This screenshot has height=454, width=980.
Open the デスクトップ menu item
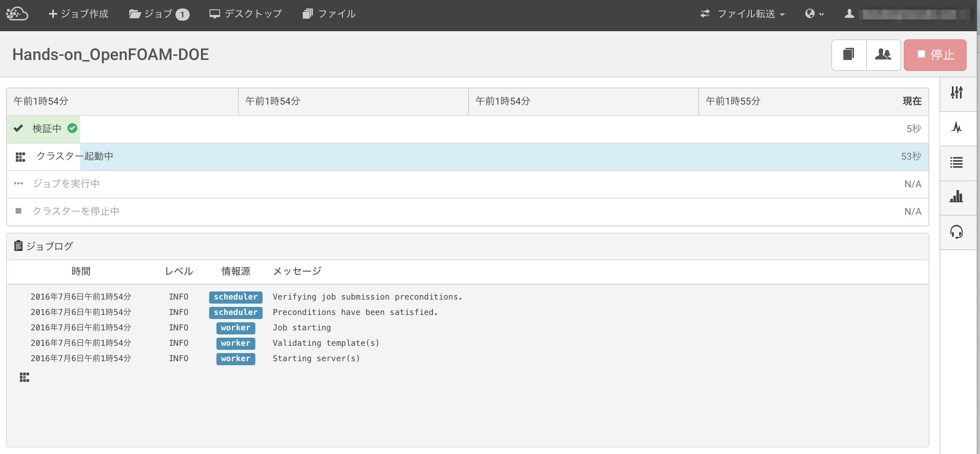[246, 14]
